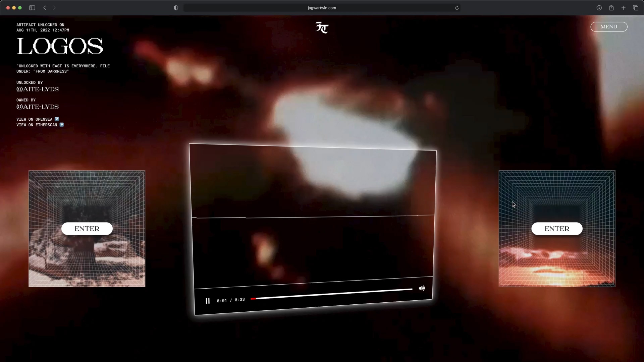
Task: Open a new tab
Action: [623, 8]
